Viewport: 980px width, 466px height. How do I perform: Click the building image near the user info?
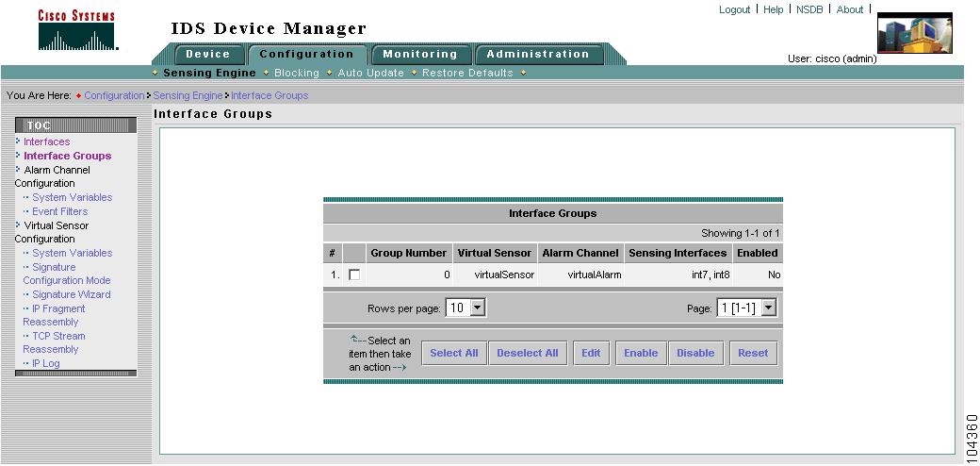click(x=915, y=32)
